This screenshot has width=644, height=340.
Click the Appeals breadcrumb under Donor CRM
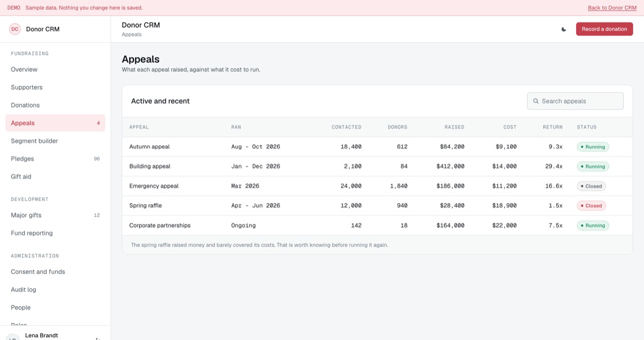click(x=132, y=35)
